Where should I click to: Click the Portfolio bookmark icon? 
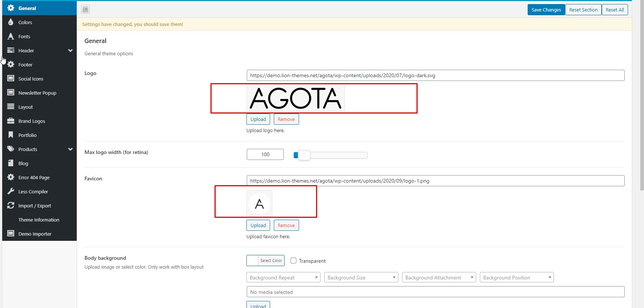click(x=11, y=135)
